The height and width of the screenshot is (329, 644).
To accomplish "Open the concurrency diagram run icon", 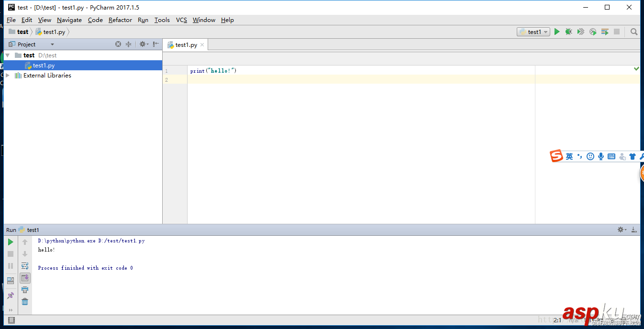I will (605, 32).
